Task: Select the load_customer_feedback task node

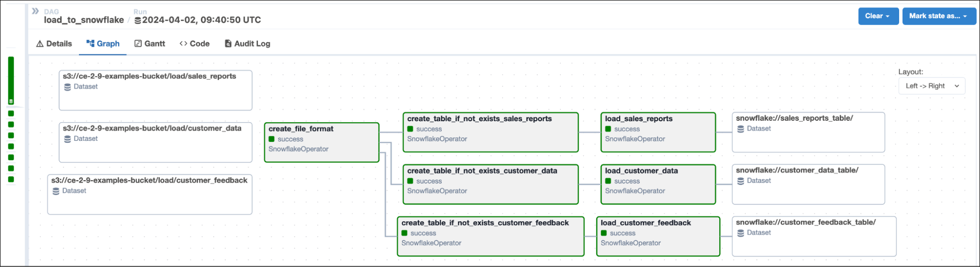Action: (657, 236)
